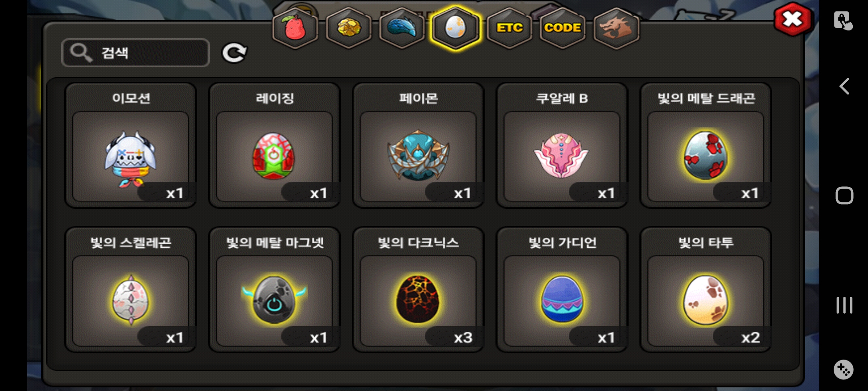Screen dimensions: 868x391
Task: Choose the 레이징 red-green egg
Action: pos(274,145)
